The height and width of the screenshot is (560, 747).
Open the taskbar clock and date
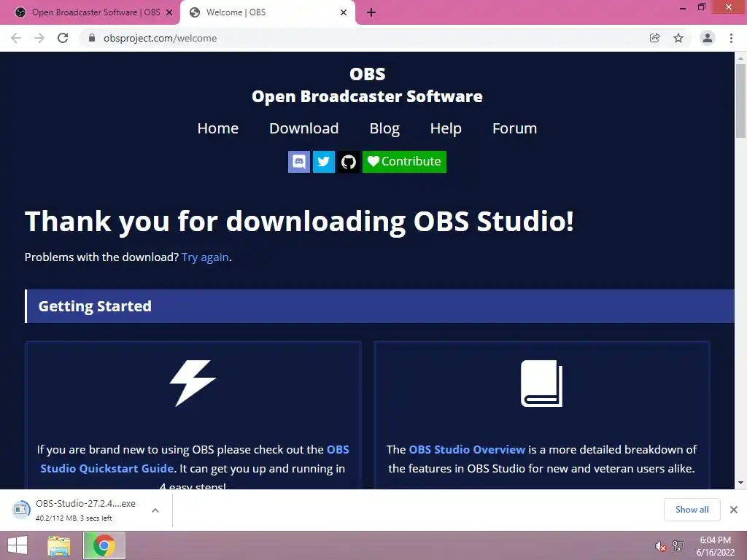tap(715, 546)
